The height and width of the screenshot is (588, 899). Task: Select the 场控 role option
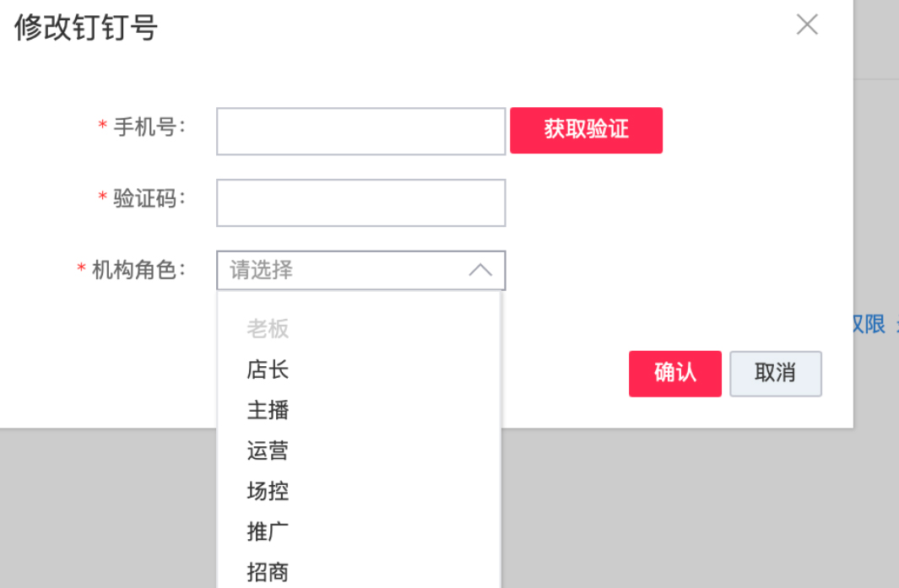pos(268,491)
